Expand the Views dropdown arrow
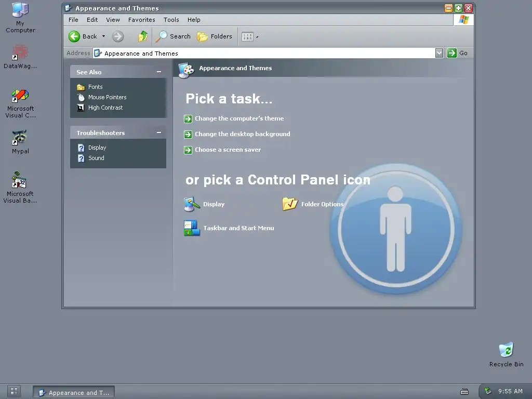Image resolution: width=532 pixels, height=399 pixels. tap(257, 37)
